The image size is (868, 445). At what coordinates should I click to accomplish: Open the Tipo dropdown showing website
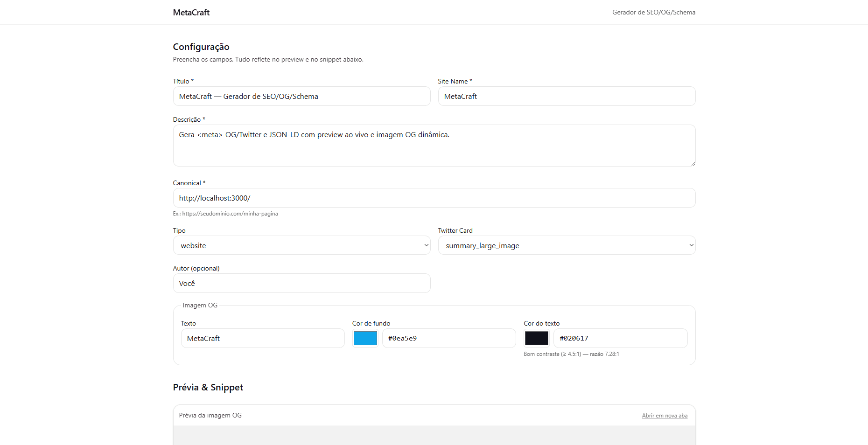(x=301, y=245)
